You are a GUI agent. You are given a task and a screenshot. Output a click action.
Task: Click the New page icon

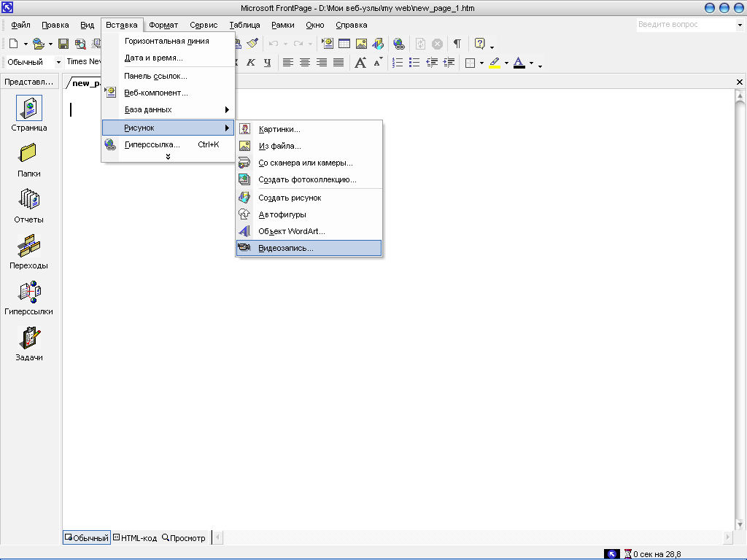(x=14, y=44)
